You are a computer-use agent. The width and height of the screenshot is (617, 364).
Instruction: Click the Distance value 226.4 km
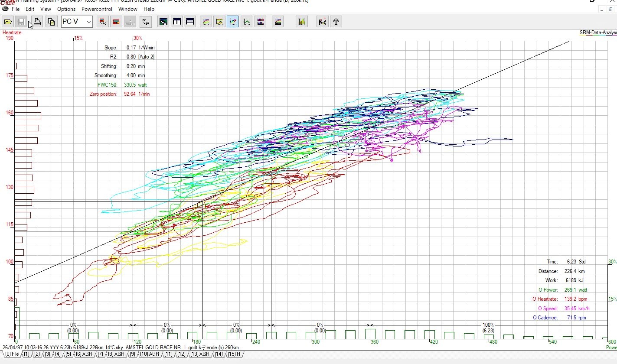[575, 271]
